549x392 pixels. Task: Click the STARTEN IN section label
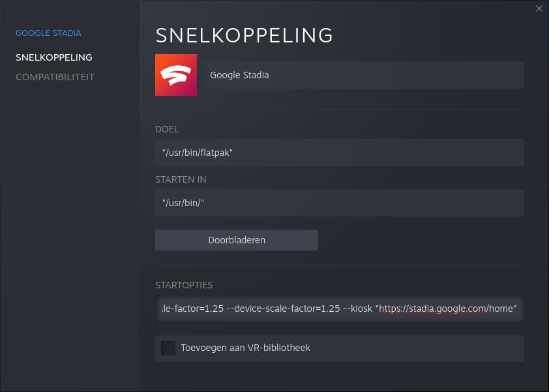click(181, 179)
